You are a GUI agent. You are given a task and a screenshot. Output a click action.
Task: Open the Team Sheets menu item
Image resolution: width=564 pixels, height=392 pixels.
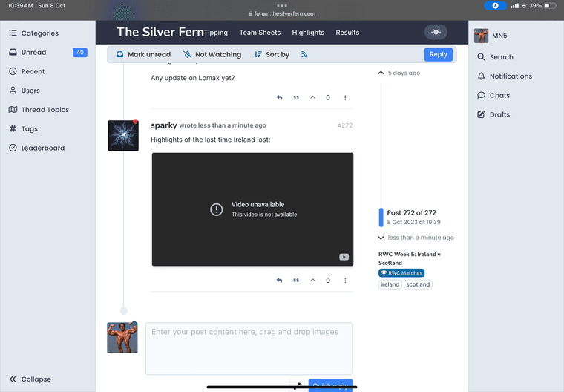click(x=260, y=33)
